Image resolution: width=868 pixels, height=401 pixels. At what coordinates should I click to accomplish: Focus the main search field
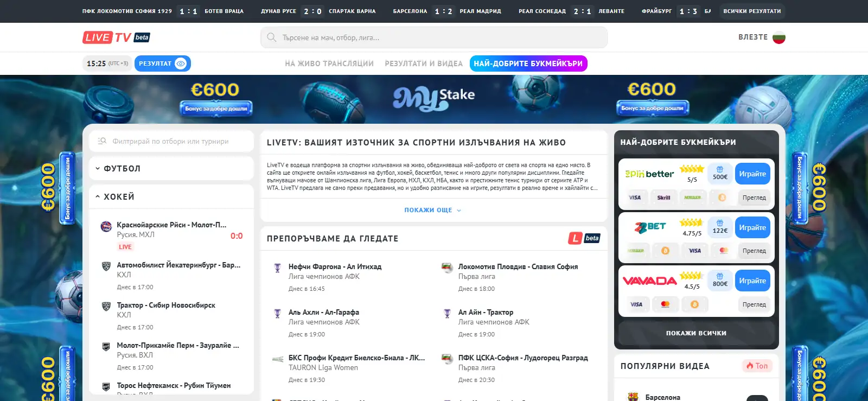tap(434, 37)
